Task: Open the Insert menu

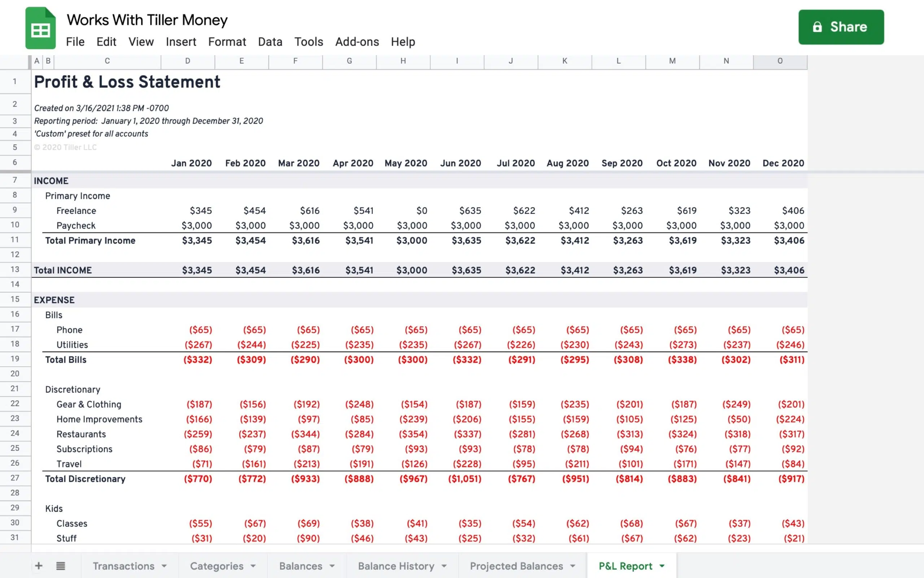Action: pyautogui.click(x=181, y=42)
